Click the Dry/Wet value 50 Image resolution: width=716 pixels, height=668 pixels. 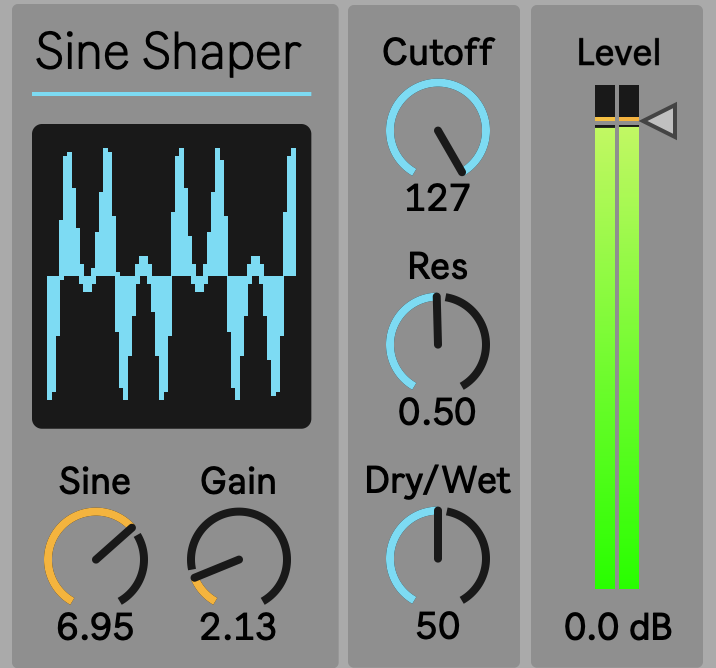click(x=437, y=626)
